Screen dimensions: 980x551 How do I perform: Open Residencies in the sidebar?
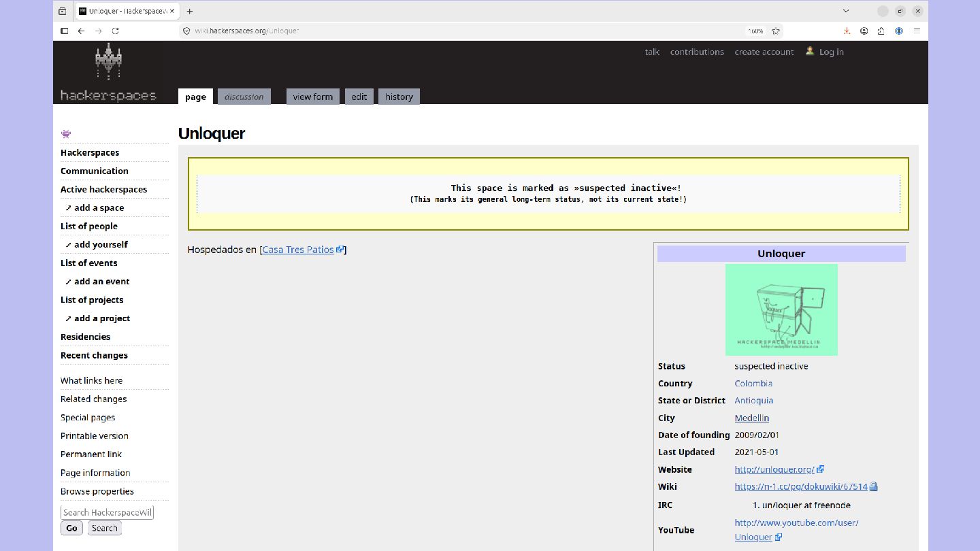85,337
